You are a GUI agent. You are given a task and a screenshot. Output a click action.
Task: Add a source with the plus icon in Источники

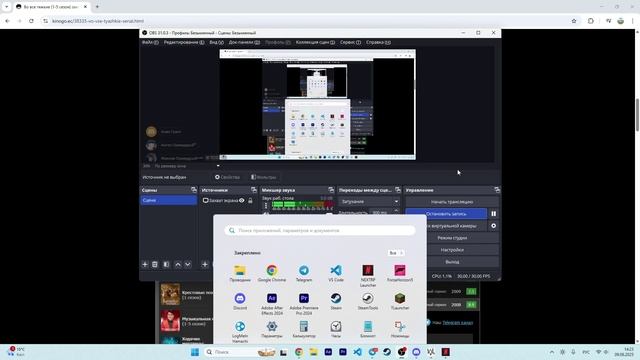coord(205,264)
